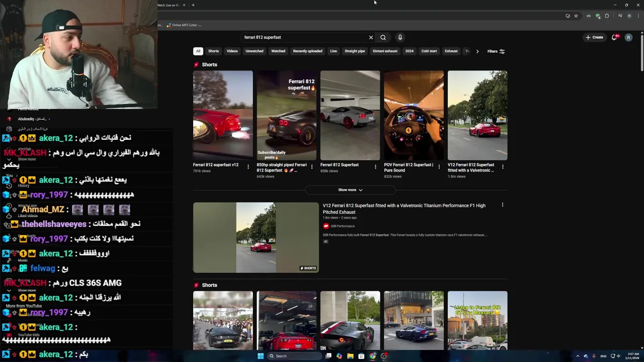Open '850hp straight piped' short thumbnail

[286, 115]
